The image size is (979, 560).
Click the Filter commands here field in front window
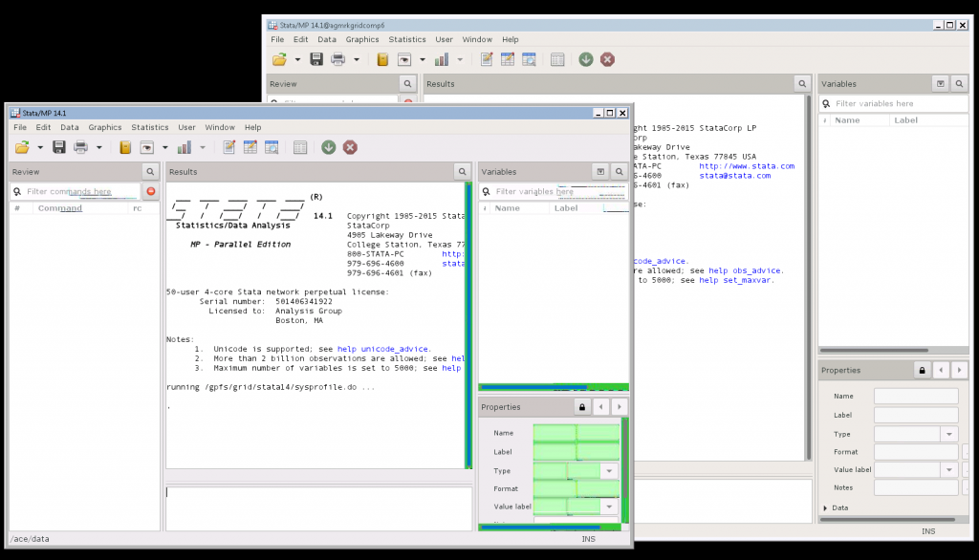click(x=76, y=192)
